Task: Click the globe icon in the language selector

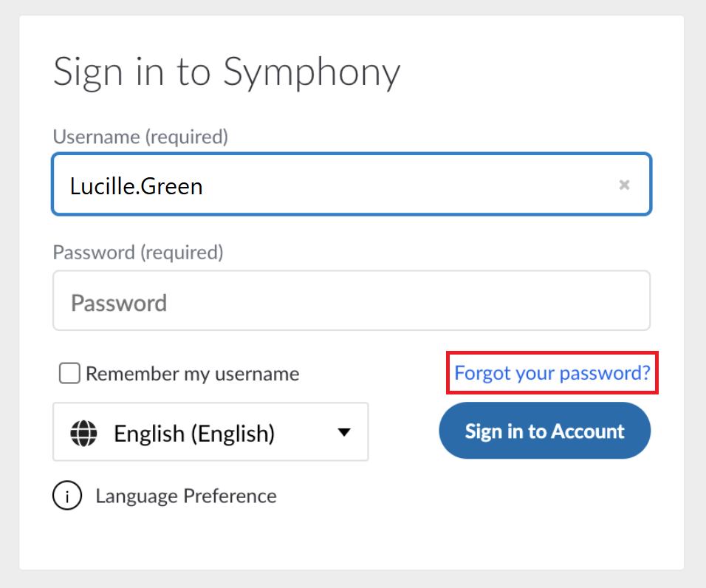Action: pyautogui.click(x=83, y=433)
